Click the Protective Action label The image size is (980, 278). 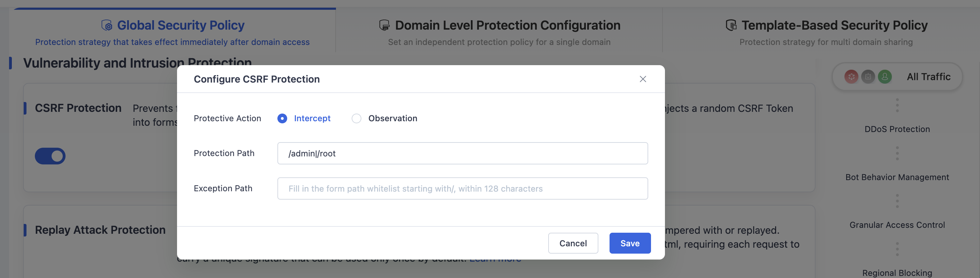tap(227, 118)
